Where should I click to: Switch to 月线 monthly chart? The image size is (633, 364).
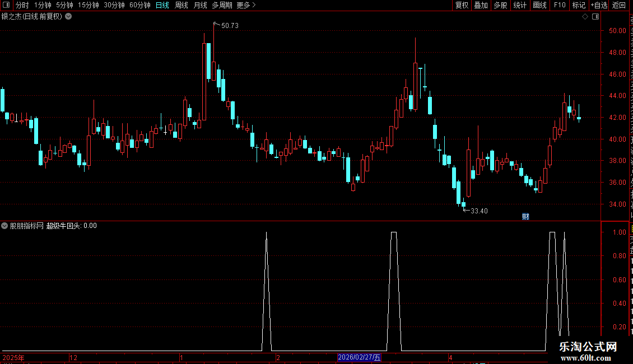(x=200, y=5)
